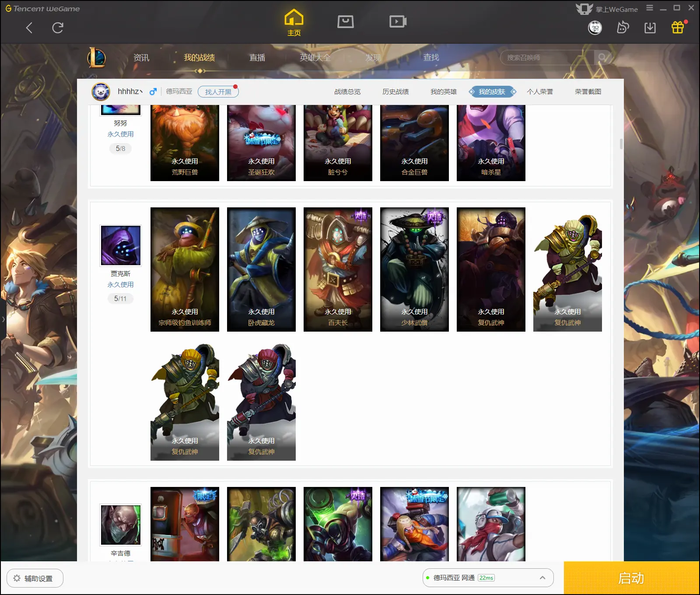Image resolution: width=700 pixels, height=595 pixels.
Task: Open the music duck icon
Action: click(x=623, y=28)
